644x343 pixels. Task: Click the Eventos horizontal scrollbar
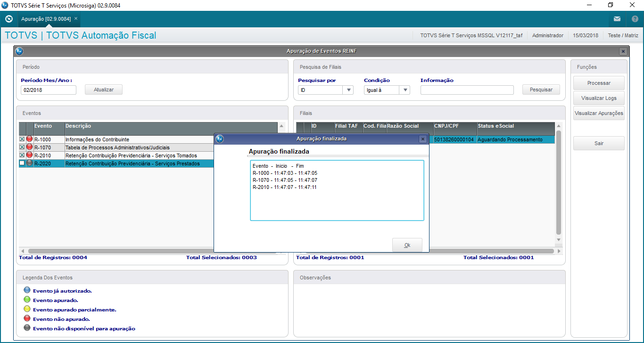(x=152, y=251)
